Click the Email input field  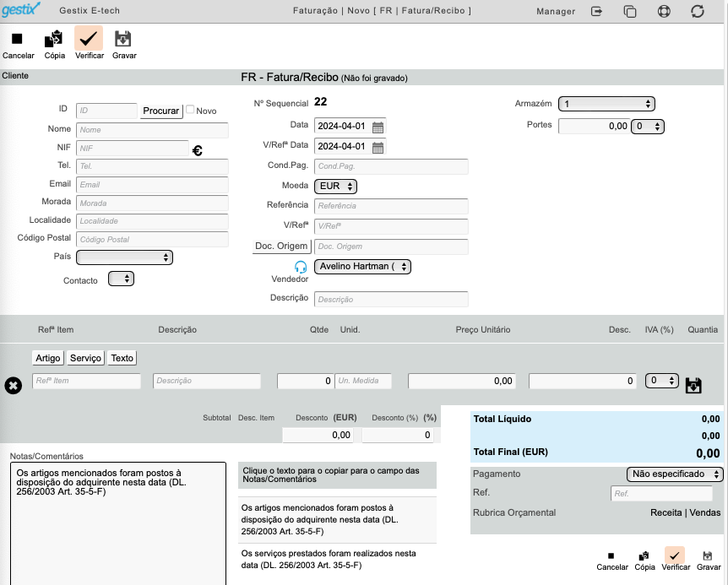pyautogui.click(x=152, y=185)
